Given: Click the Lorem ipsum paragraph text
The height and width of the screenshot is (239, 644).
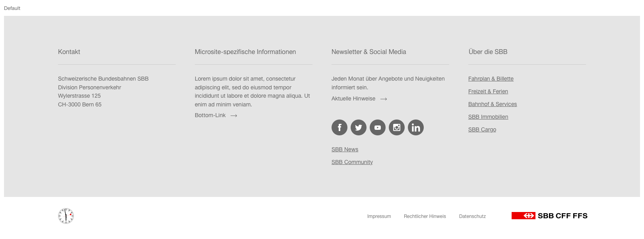Looking at the screenshot, I should click(252, 92).
